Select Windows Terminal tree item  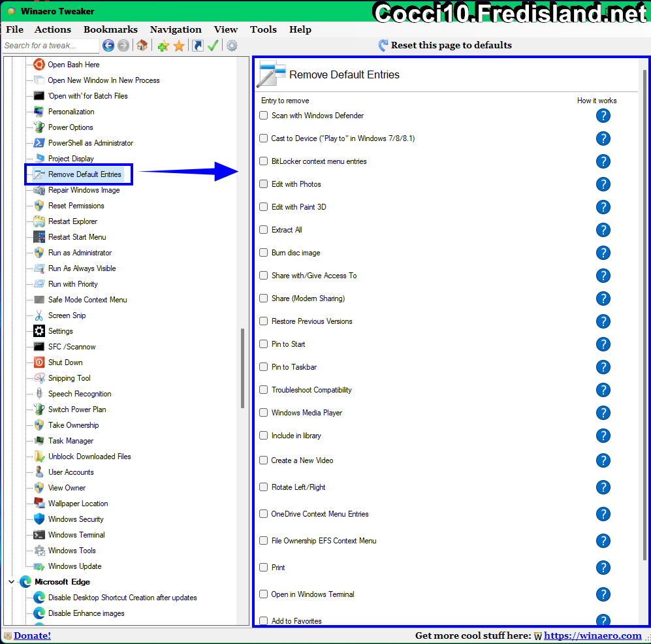point(76,535)
